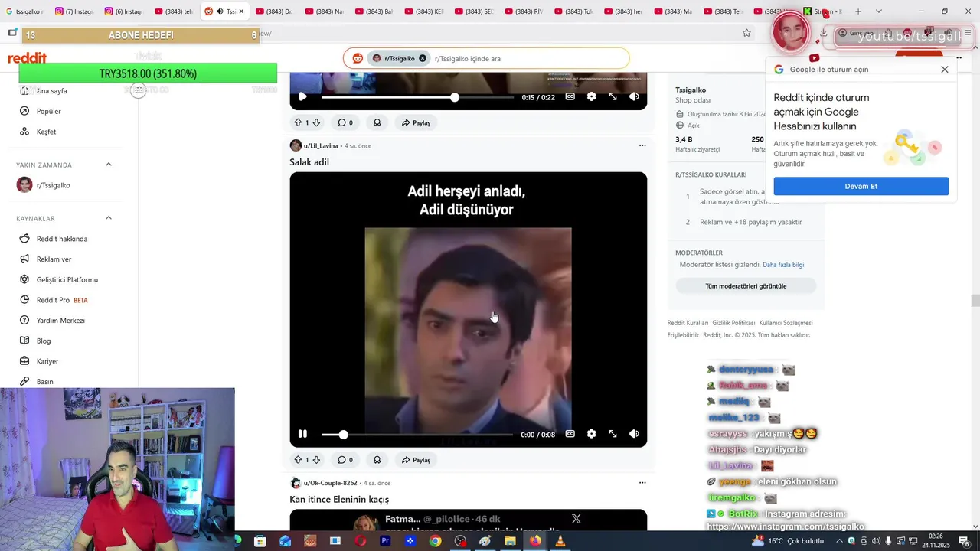
Task: Open Geliştirici Platformu in sidebar
Action: [69, 279]
